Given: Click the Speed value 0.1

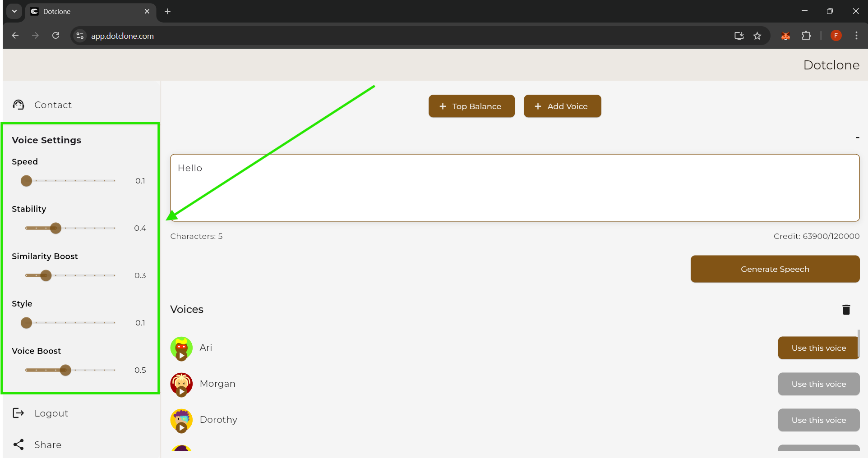Looking at the screenshot, I should tap(140, 181).
